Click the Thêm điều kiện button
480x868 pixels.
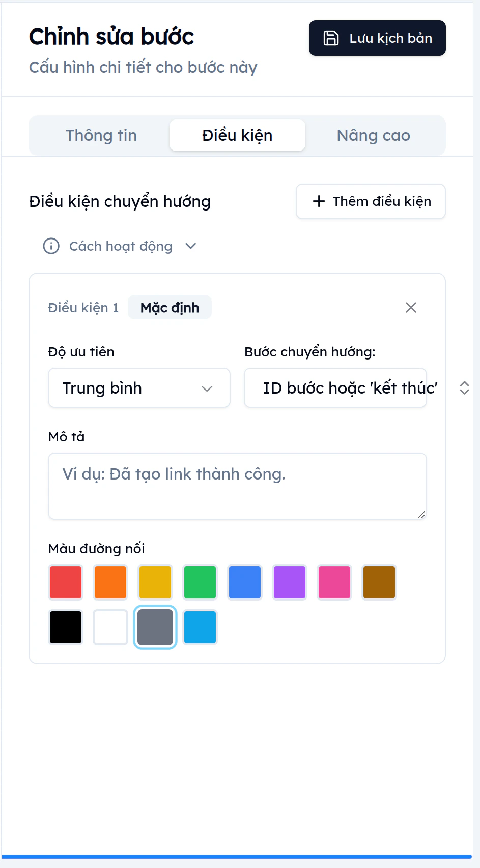[371, 201]
